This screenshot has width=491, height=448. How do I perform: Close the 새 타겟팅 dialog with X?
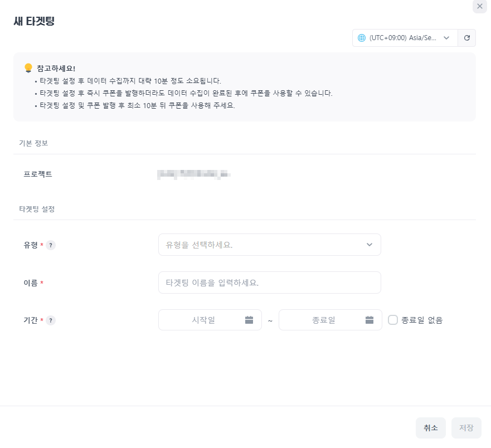(x=480, y=6)
